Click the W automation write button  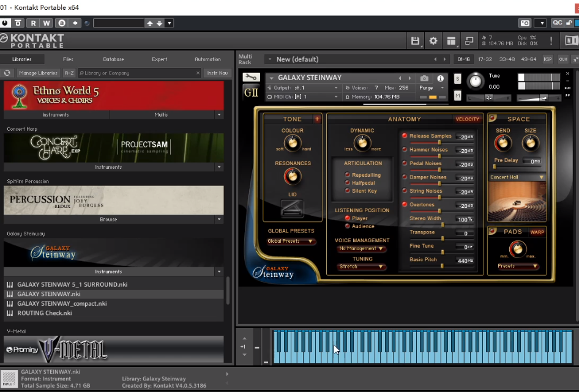point(47,23)
